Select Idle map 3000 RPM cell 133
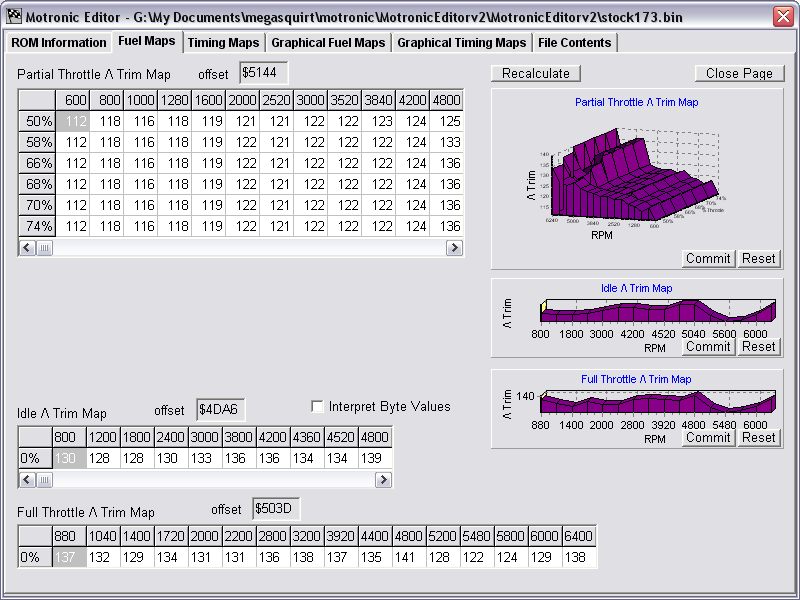Viewport: 800px width, 600px height. coord(205,458)
